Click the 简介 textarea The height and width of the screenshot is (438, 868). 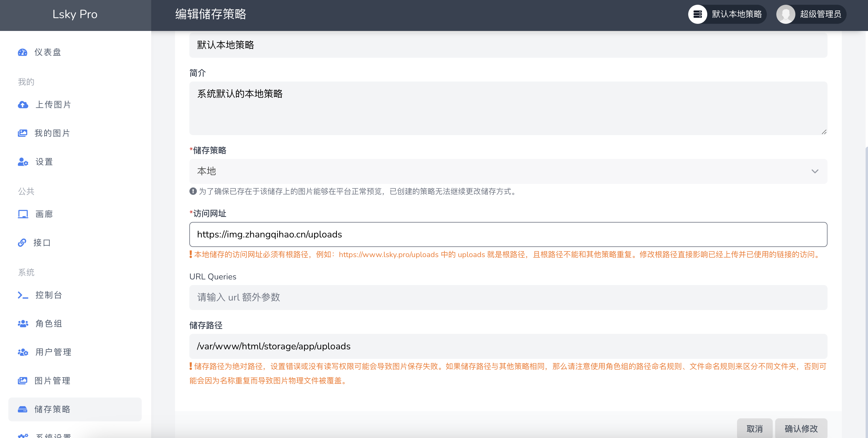tap(508, 108)
